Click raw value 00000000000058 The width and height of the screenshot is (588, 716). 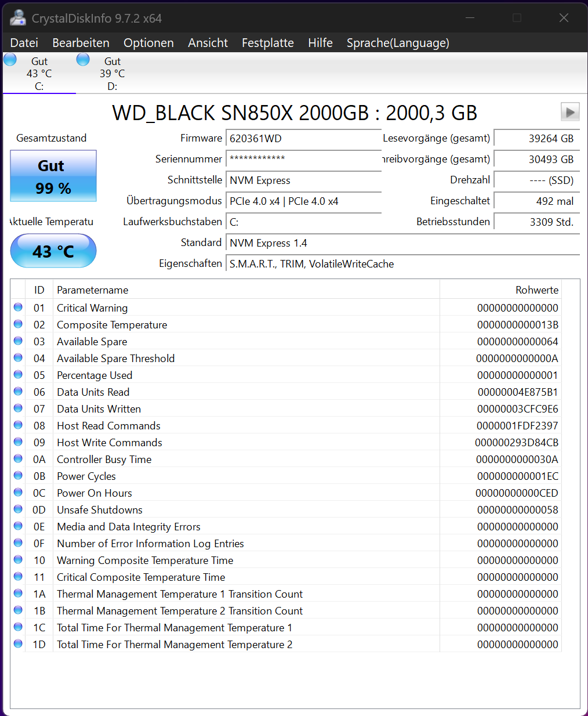click(518, 510)
